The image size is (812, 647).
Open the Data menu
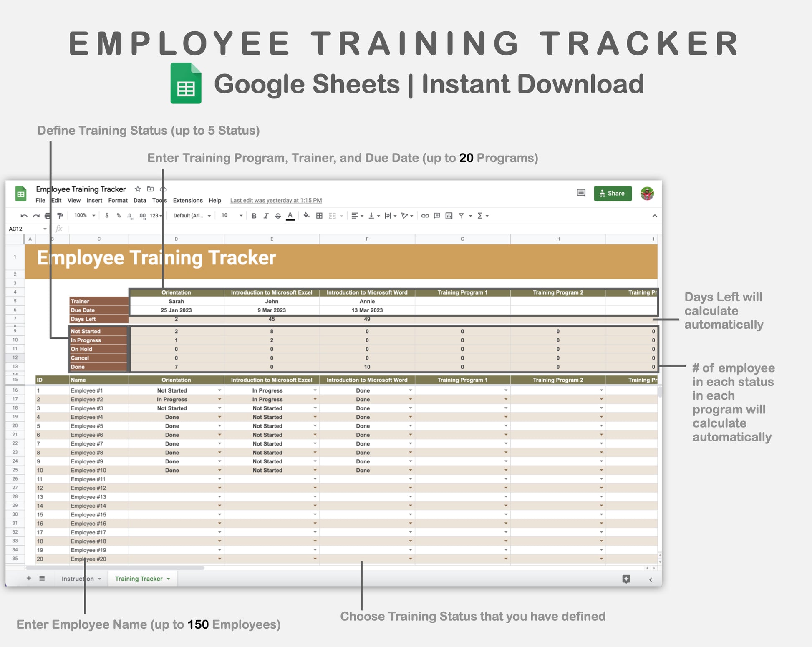click(140, 201)
